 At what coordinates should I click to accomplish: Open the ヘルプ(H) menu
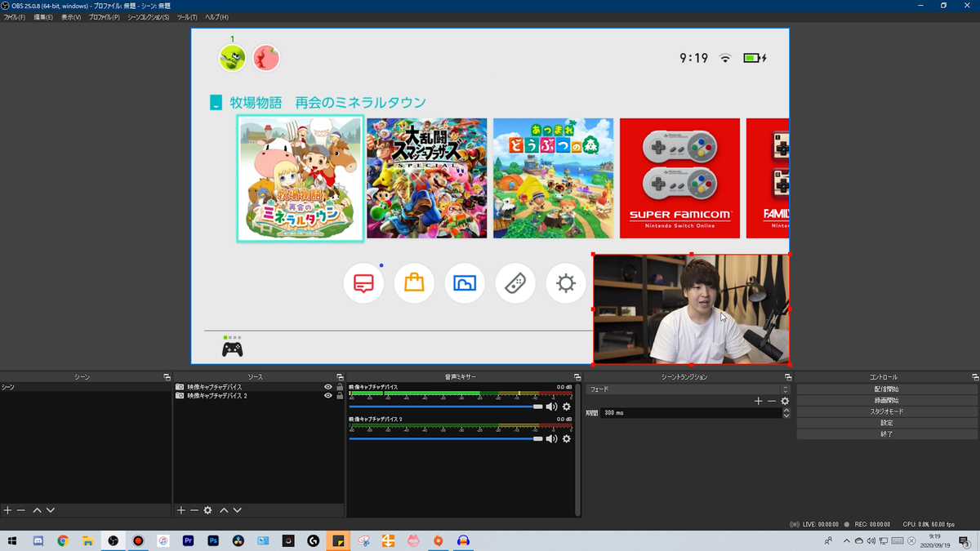[216, 17]
